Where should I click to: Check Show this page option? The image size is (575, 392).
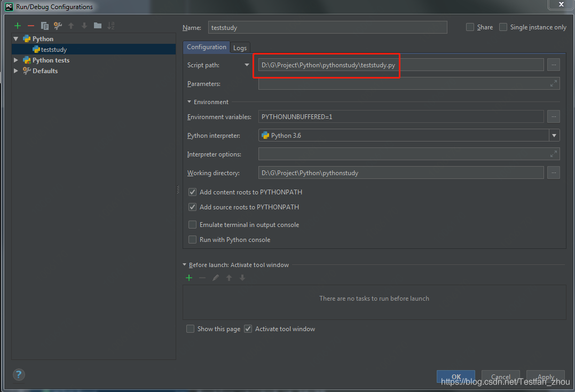[190, 328]
